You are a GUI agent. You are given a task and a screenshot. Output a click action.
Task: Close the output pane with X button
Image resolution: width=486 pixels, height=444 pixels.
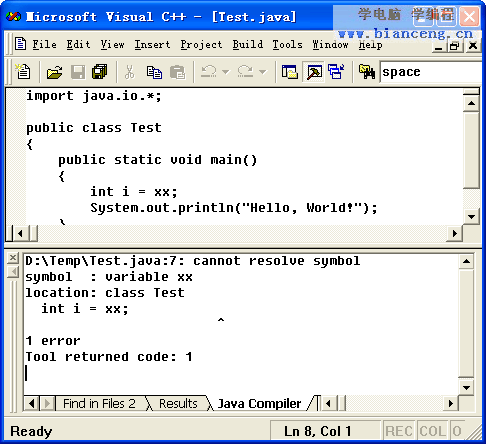click(13, 257)
